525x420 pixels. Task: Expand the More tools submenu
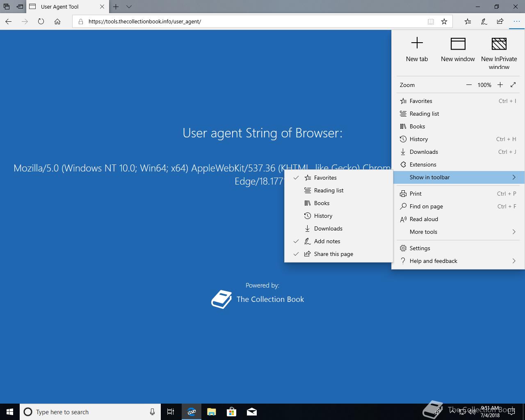[458, 232]
